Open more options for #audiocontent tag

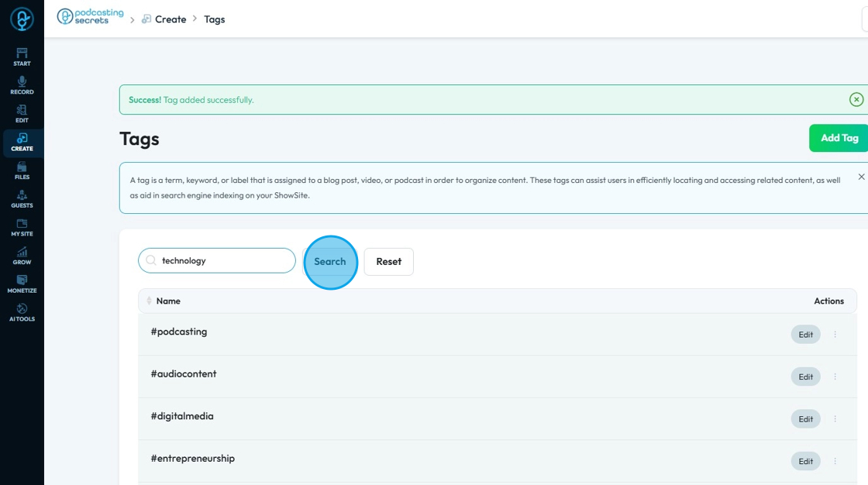click(x=835, y=377)
